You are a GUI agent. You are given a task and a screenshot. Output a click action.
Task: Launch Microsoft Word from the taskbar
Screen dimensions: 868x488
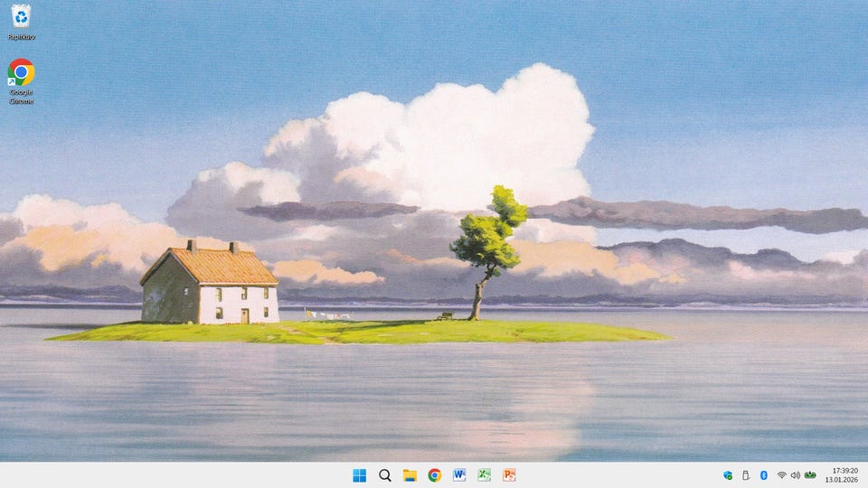[459, 475]
